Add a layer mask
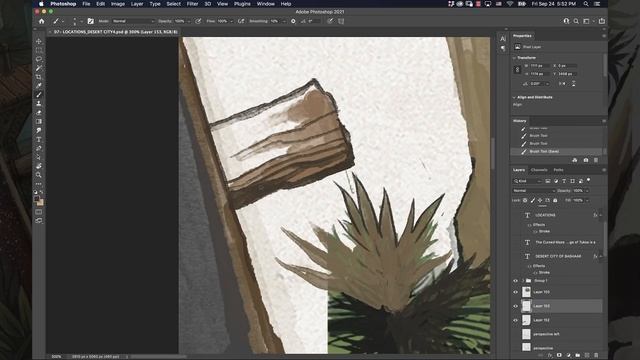This screenshot has height=360, width=640. (x=559, y=356)
